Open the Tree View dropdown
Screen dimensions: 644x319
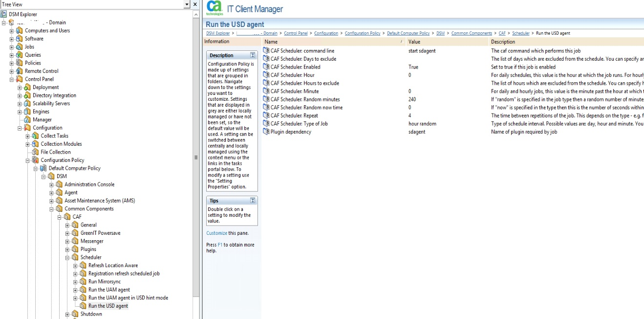click(x=187, y=4)
